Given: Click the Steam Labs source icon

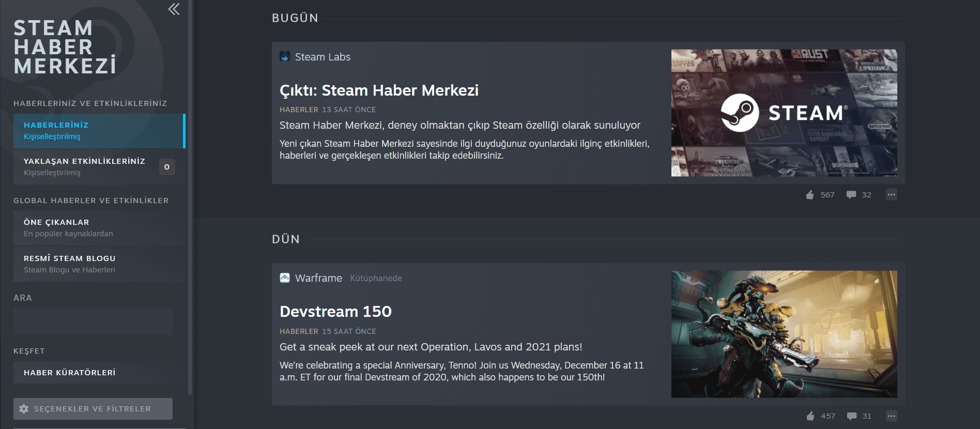Looking at the screenshot, I should (x=285, y=56).
